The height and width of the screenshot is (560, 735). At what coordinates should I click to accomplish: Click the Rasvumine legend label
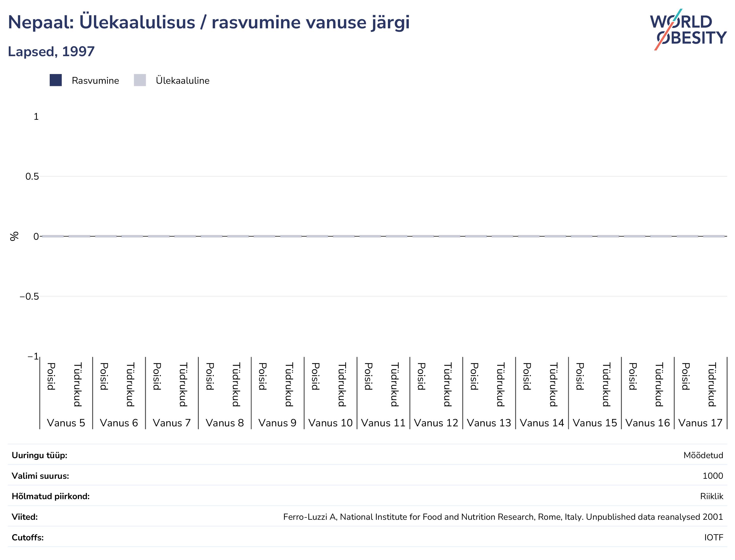pyautogui.click(x=95, y=81)
